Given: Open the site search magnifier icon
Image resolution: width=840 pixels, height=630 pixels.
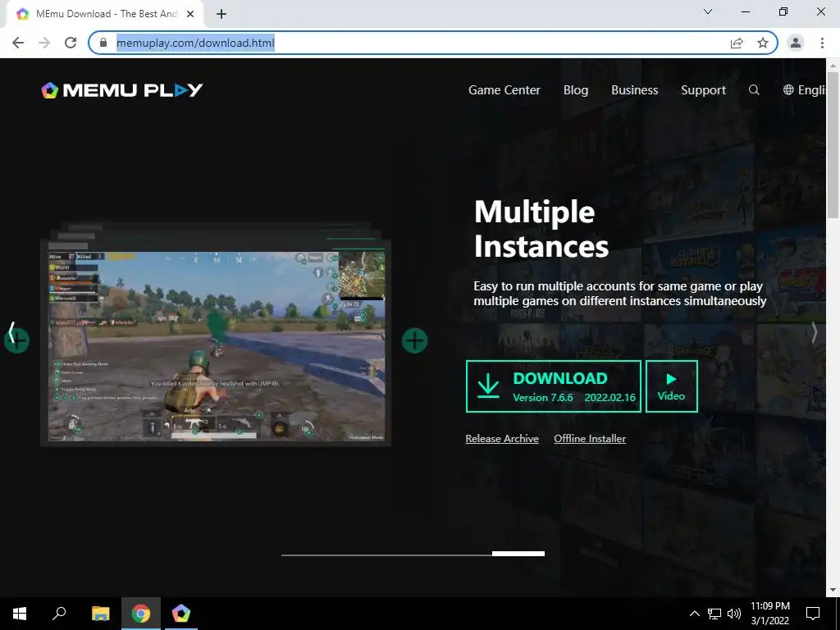Looking at the screenshot, I should click(x=754, y=90).
